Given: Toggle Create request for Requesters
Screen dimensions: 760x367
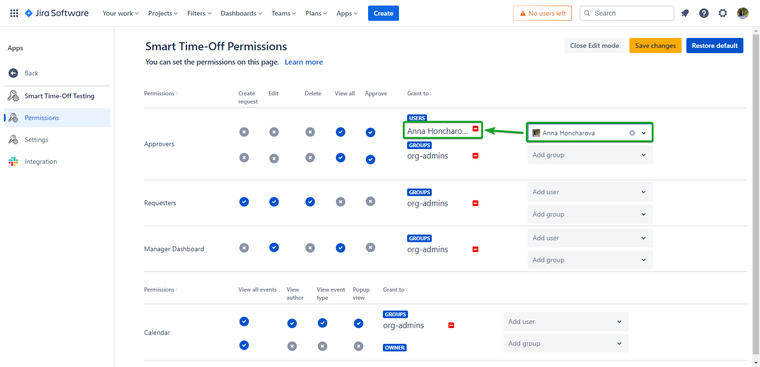Looking at the screenshot, I should point(244,202).
